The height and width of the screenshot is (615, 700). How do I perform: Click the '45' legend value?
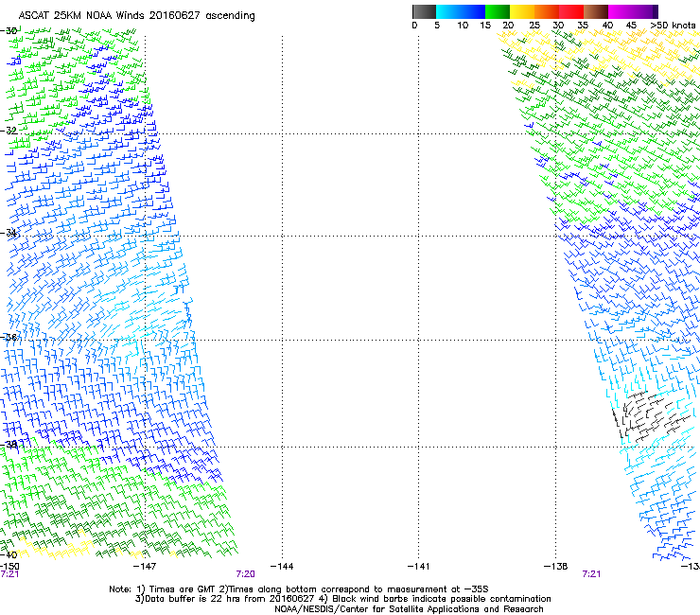click(631, 26)
